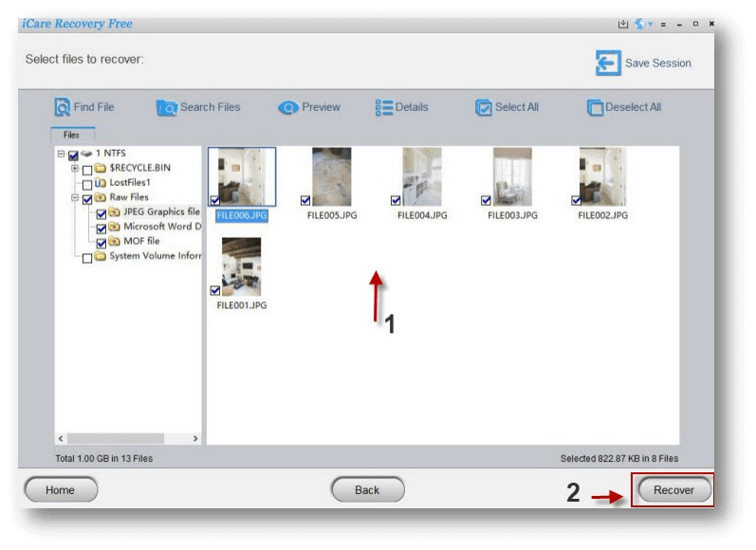Click the LostFiles1 folder icon

tap(101, 183)
